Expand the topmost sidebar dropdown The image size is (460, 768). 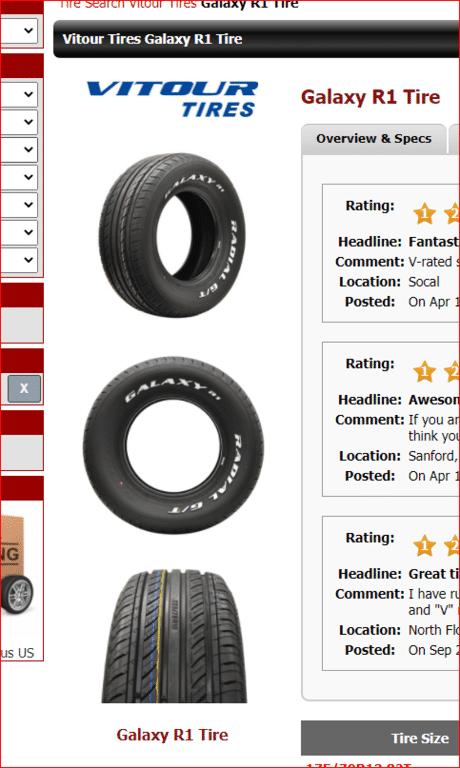point(19,30)
